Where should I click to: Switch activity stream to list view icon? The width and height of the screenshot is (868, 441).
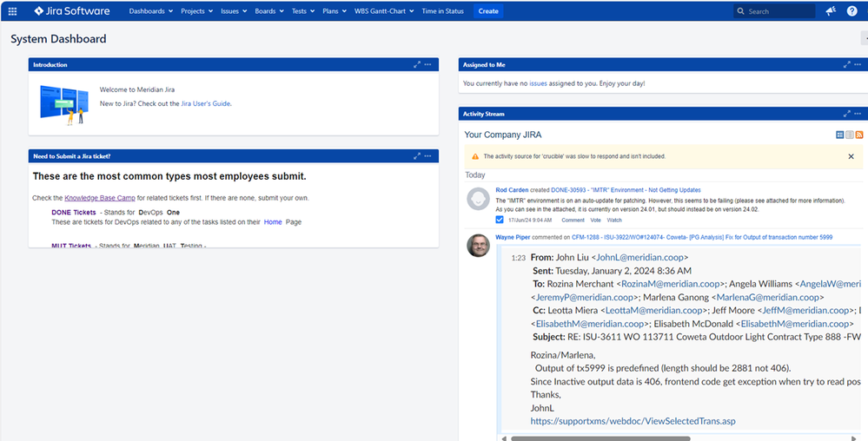point(849,135)
